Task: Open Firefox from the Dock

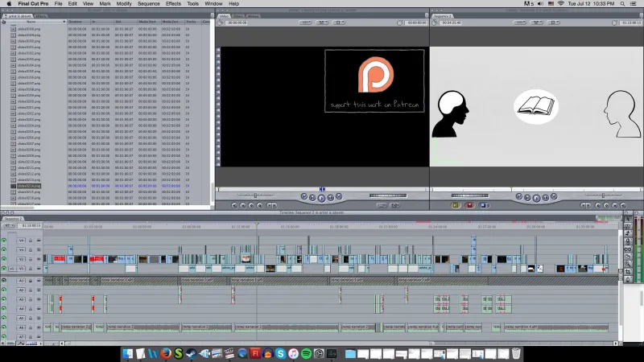Action: click(166, 354)
